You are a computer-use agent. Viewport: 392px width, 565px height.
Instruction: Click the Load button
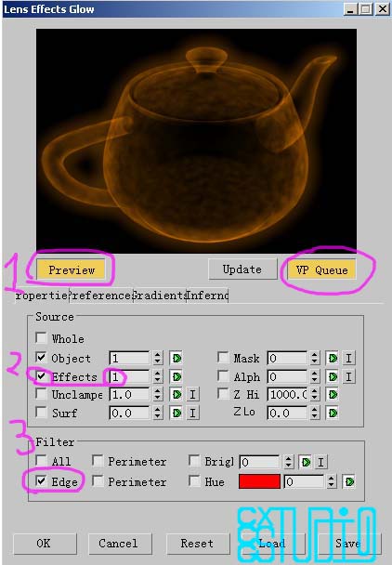pos(273,544)
